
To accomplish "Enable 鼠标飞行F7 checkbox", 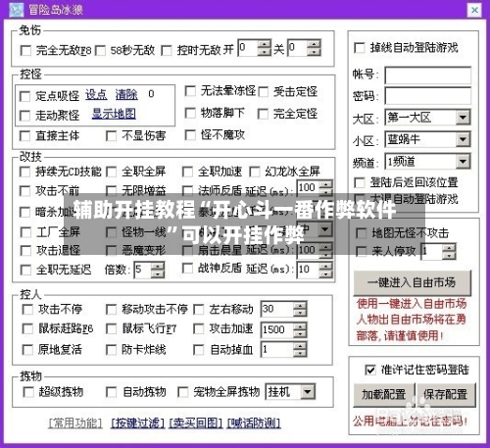I will pos(111,328).
